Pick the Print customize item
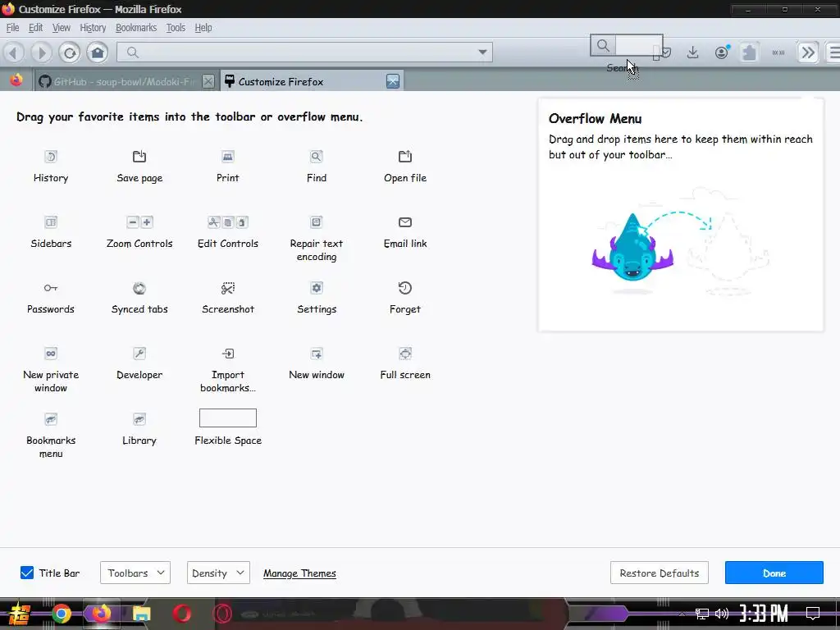 (x=228, y=167)
